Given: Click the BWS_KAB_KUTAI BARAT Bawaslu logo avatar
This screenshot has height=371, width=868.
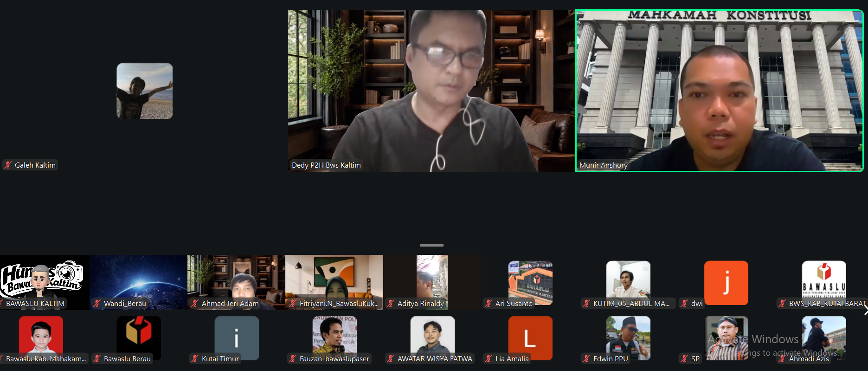Looking at the screenshot, I should 824,283.
